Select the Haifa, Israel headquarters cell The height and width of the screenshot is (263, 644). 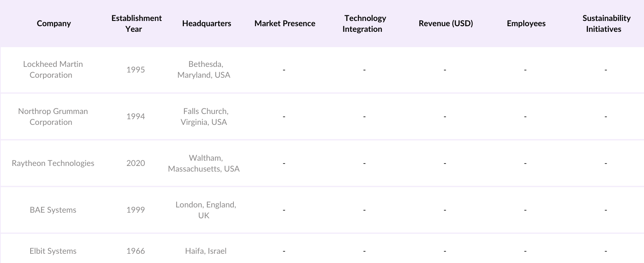tap(206, 251)
